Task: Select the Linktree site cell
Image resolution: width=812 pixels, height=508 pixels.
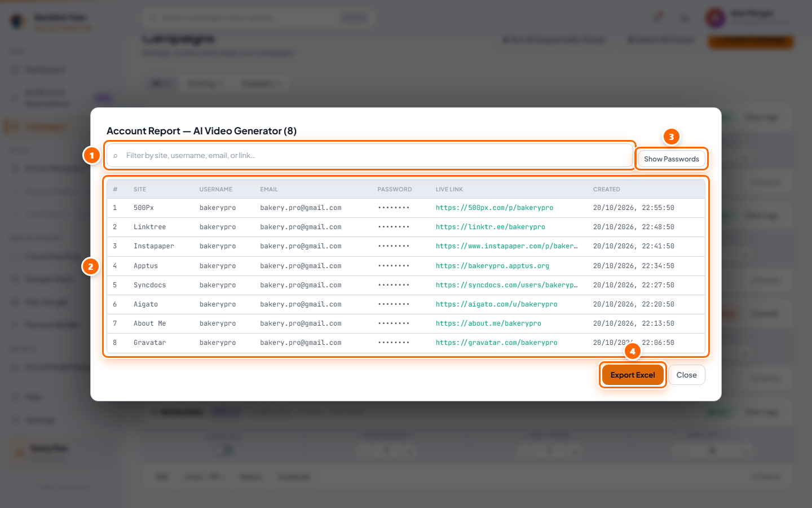Action: click(150, 227)
